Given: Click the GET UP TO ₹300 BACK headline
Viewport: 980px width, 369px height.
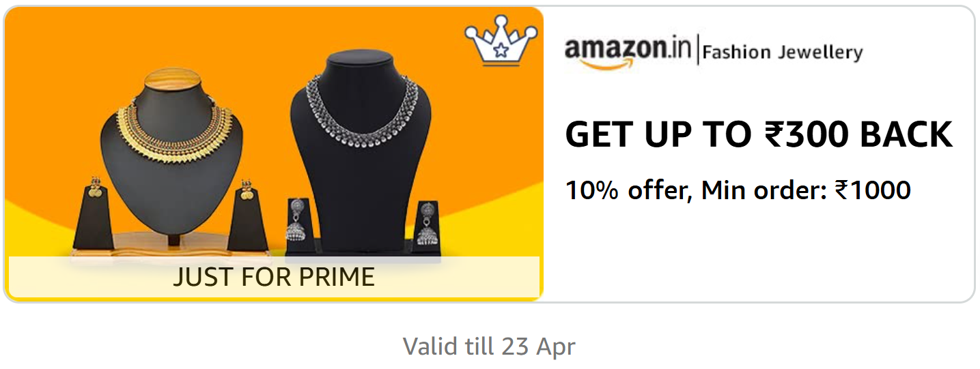Looking at the screenshot, I should tap(758, 134).
